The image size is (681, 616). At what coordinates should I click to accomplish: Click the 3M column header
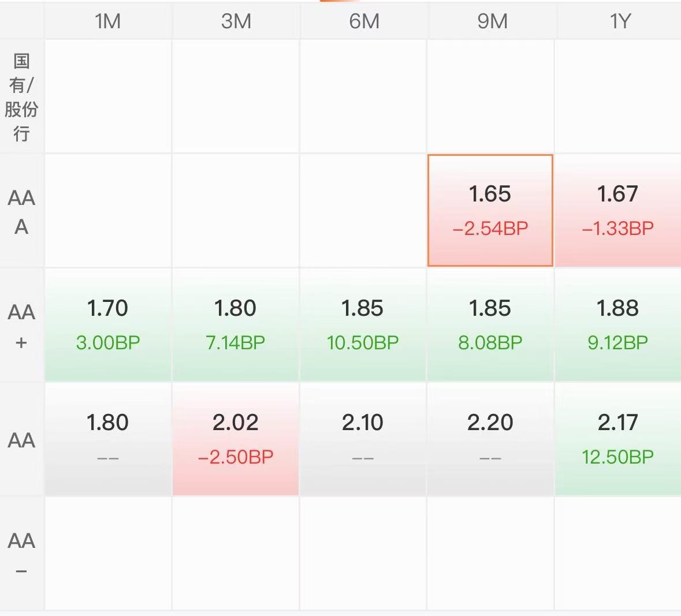coord(236,21)
